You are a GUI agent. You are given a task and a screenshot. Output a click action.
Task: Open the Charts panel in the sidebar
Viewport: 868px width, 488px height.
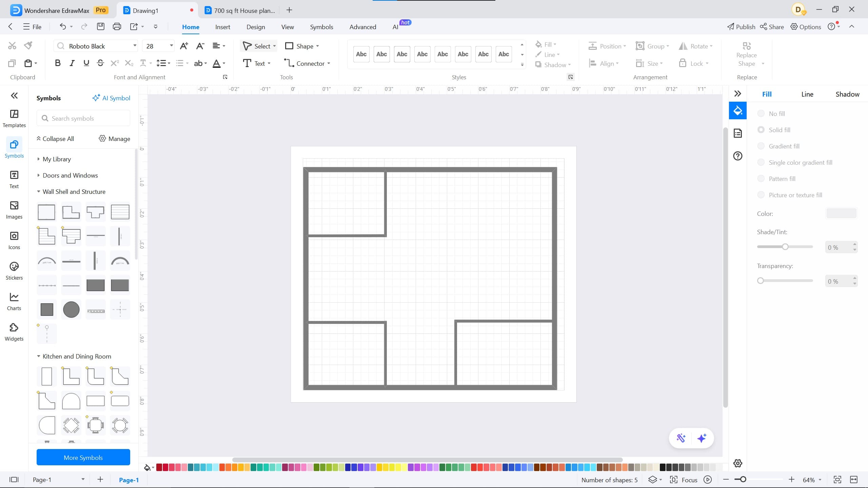[x=14, y=301]
